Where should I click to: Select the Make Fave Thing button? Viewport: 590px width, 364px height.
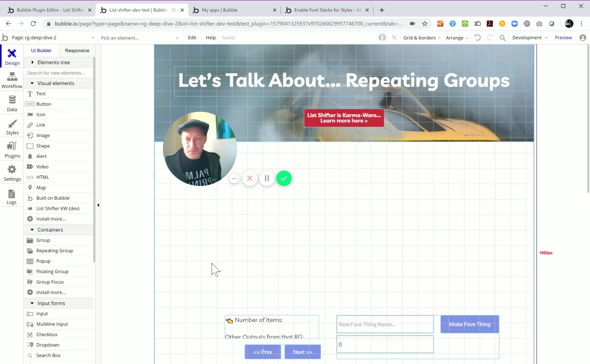470,324
